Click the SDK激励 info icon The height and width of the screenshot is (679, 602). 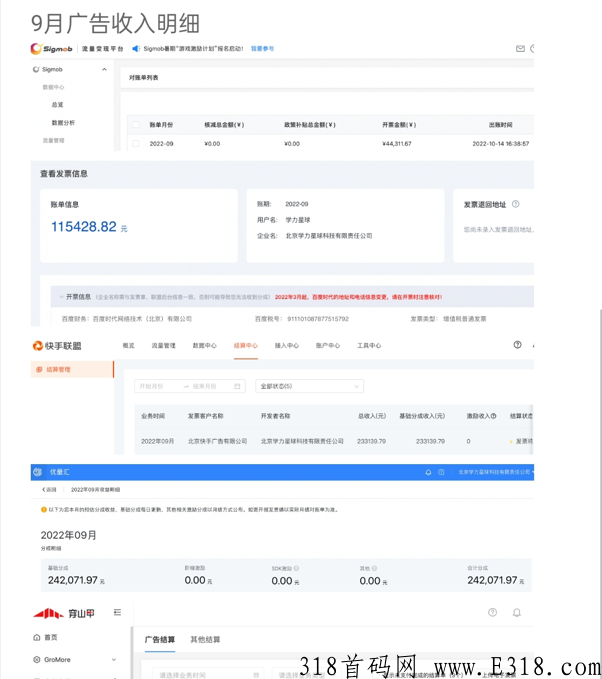(296, 568)
